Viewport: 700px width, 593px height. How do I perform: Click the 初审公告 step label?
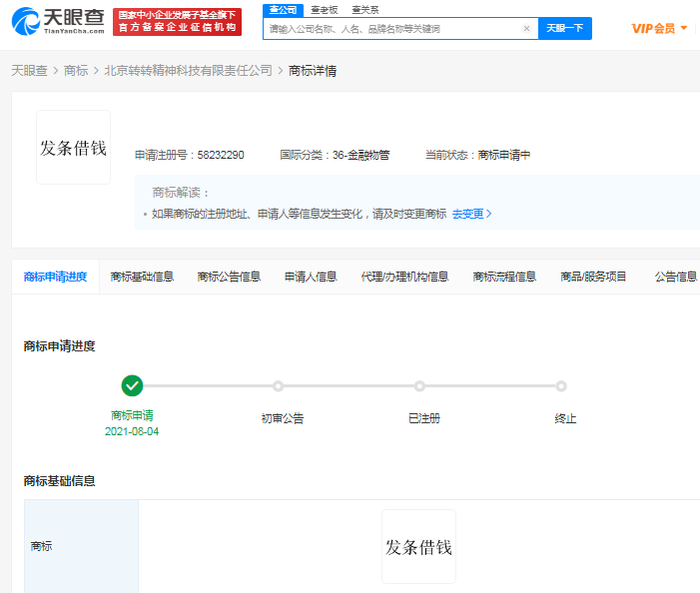[283, 418]
